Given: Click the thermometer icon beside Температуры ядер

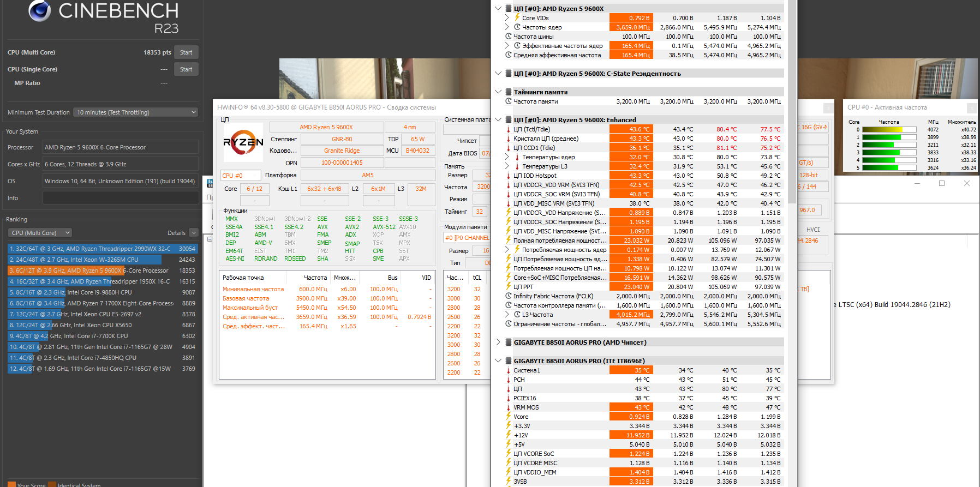Looking at the screenshot, I should [x=517, y=157].
